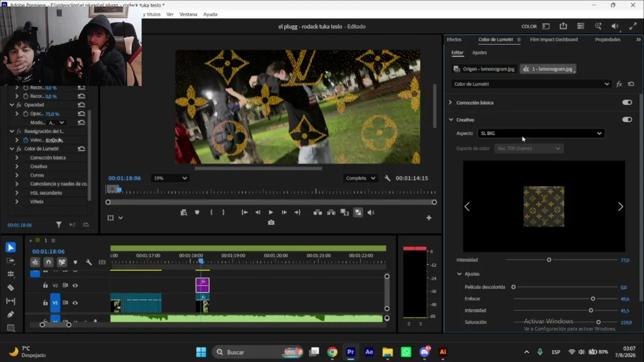Image resolution: width=644 pixels, height=362 pixels.
Task: Expand HSL secundario in effect controls
Action: click(17, 193)
